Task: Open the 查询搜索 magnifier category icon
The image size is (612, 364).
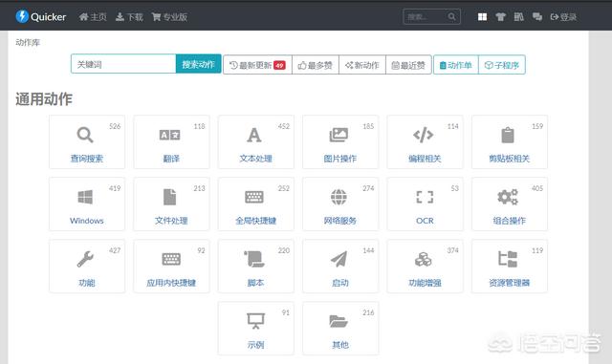Action: [85, 135]
